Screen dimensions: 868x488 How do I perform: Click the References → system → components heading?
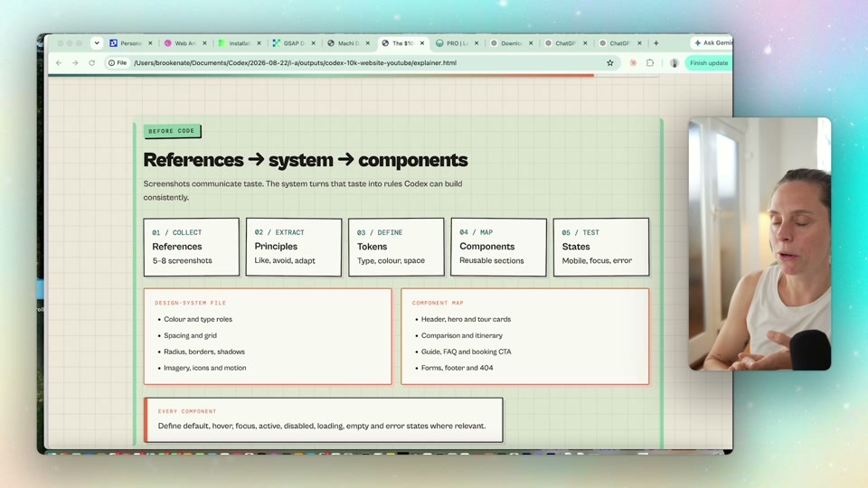coord(305,160)
